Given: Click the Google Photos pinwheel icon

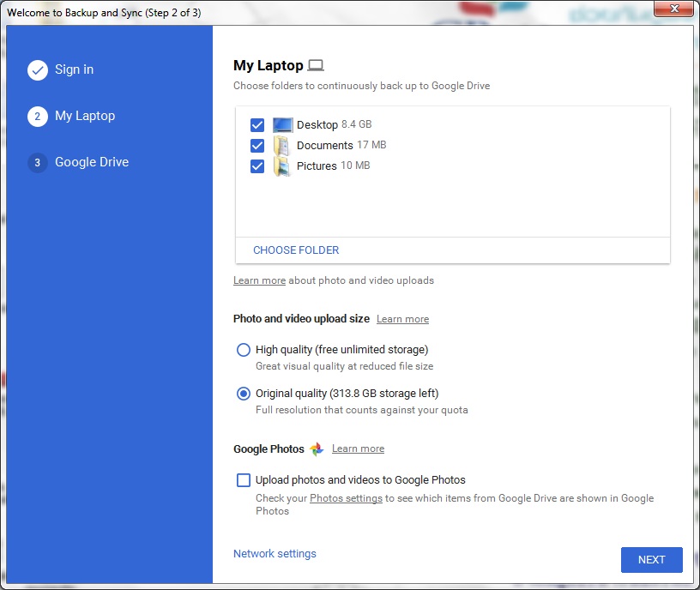Looking at the screenshot, I should coord(317,449).
